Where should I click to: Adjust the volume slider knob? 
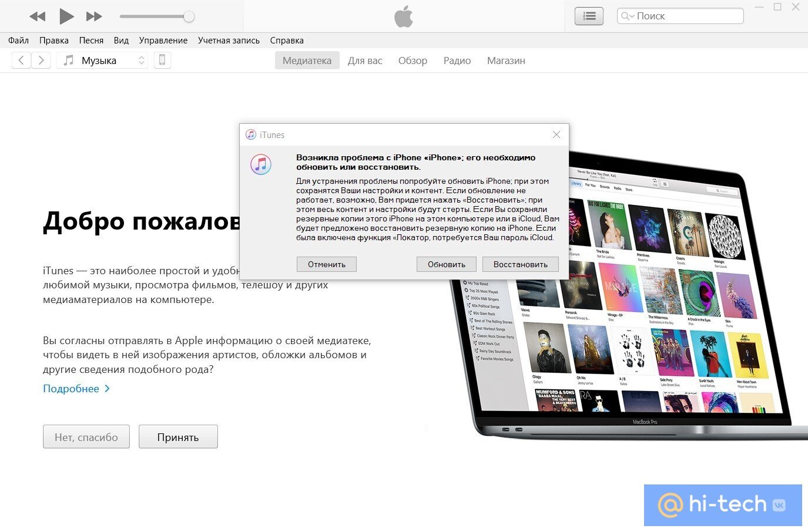point(189,16)
